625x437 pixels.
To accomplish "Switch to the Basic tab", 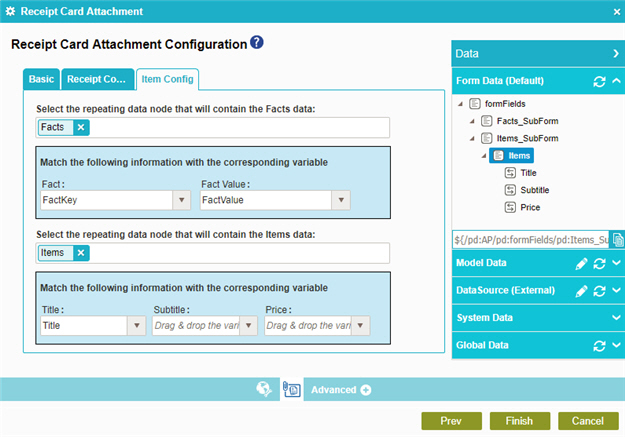I will pos(41,79).
